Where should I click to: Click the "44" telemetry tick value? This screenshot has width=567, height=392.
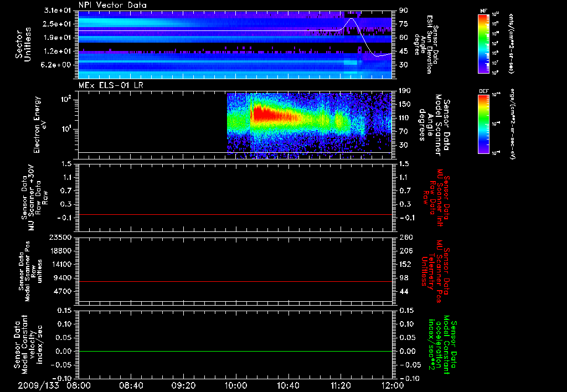[x=404, y=291]
